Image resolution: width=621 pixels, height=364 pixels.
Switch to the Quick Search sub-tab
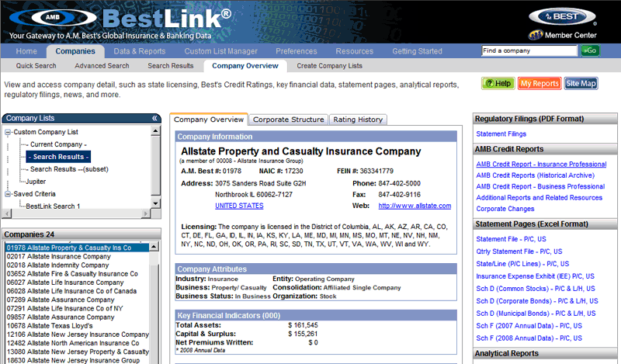36,66
